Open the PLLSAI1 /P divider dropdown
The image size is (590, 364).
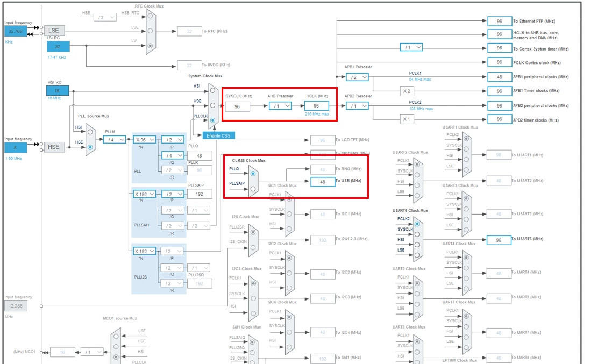tap(173, 195)
